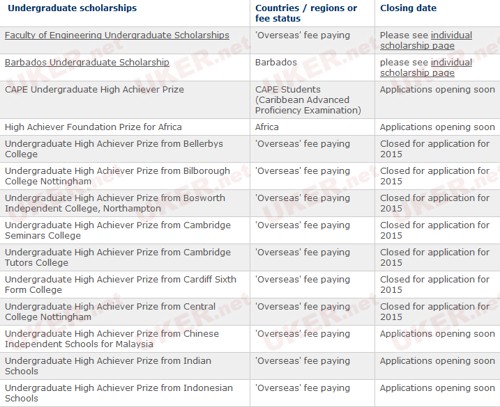Select the Bellerbys College prize entry
Image resolution: width=500 pixels, height=407 pixels.
(x=114, y=149)
